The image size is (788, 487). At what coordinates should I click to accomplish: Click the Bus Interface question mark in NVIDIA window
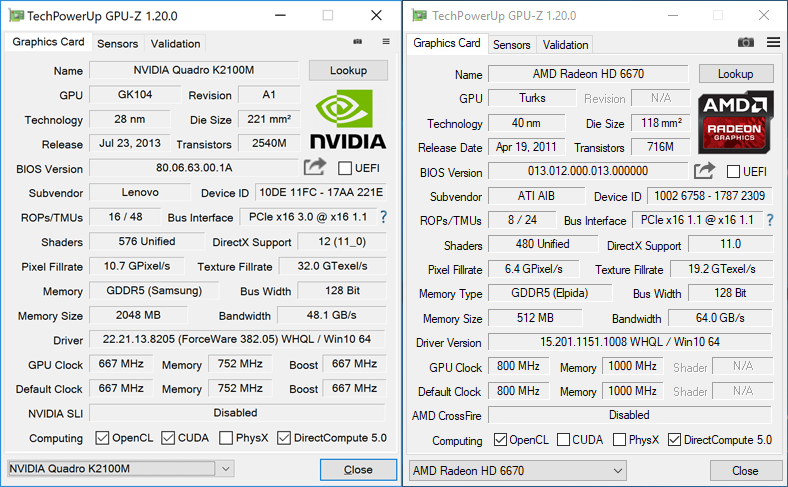384,217
